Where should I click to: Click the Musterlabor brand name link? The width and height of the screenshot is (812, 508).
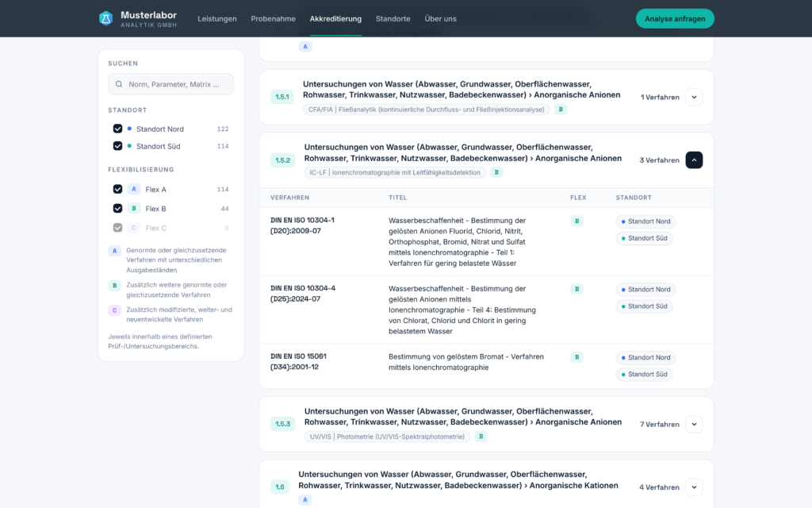point(148,16)
